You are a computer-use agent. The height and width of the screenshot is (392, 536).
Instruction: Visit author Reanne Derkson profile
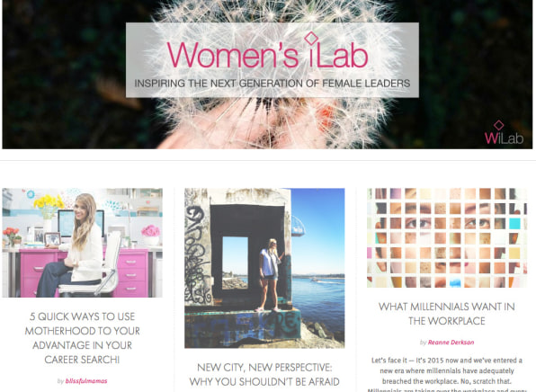[451, 343]
